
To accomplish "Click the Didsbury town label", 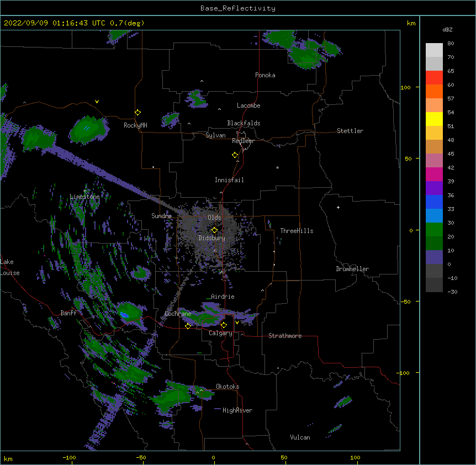I will point(211,238).
